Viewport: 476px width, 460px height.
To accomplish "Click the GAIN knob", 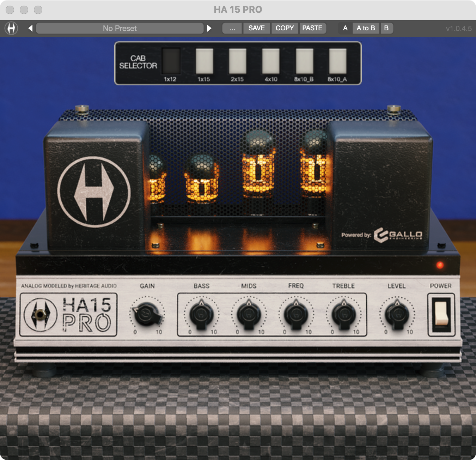I will (x=147, y=314).
